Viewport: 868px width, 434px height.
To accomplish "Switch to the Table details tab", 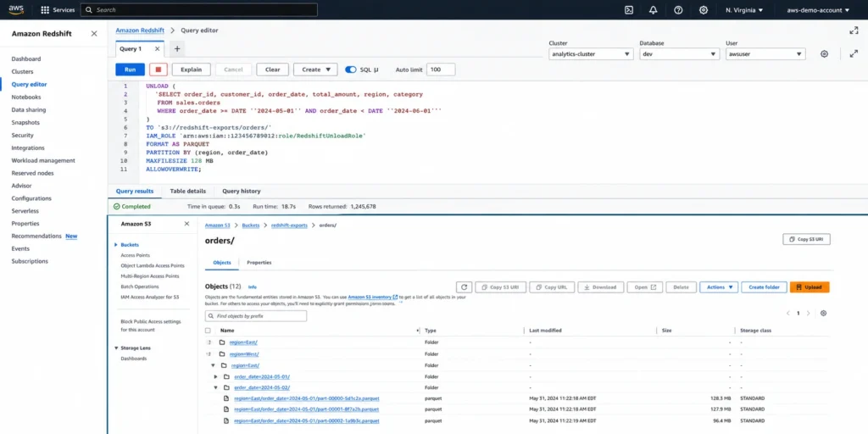I will pyautogui.click(x=187, y=191).
